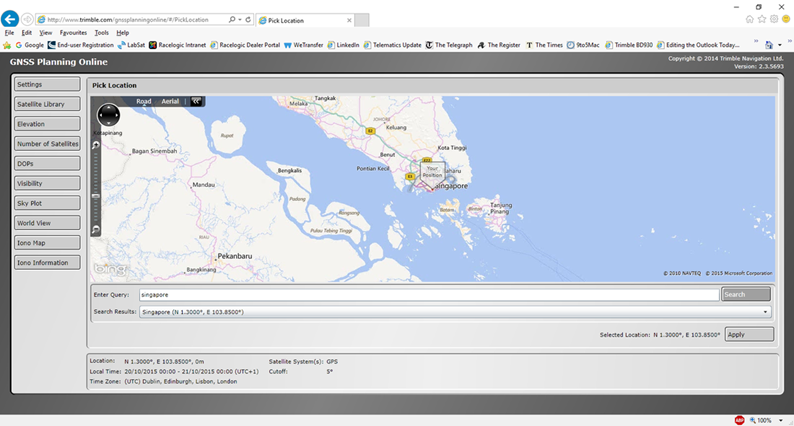Click the map pan compass control
794x426 pixels.
pos(108,115)
